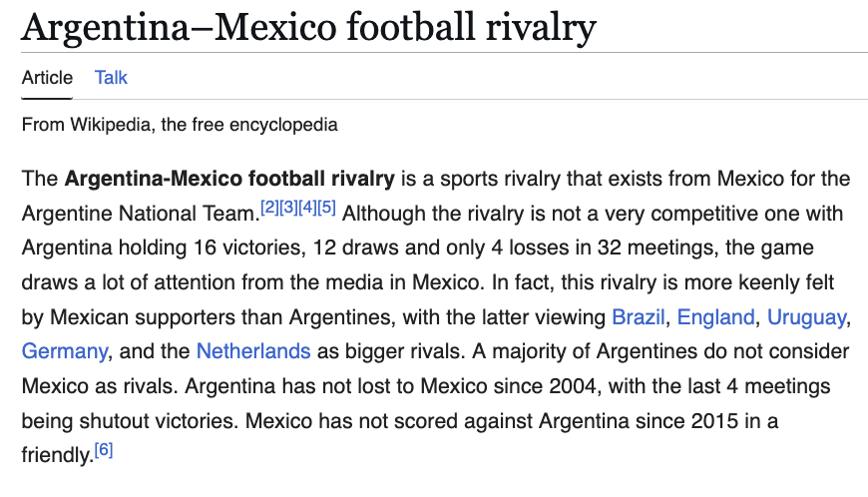The width and height of the screenshot is (868, 497).
Task: Jump to citation reference [2]
Action: (269, 207)
